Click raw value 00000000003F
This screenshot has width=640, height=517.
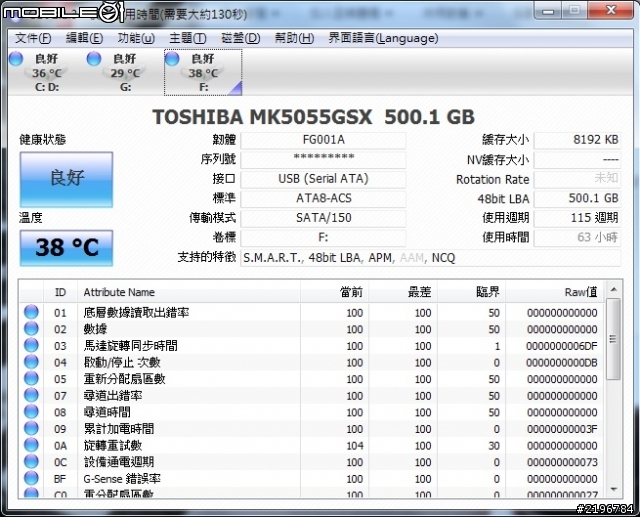(x=562, y=429)
